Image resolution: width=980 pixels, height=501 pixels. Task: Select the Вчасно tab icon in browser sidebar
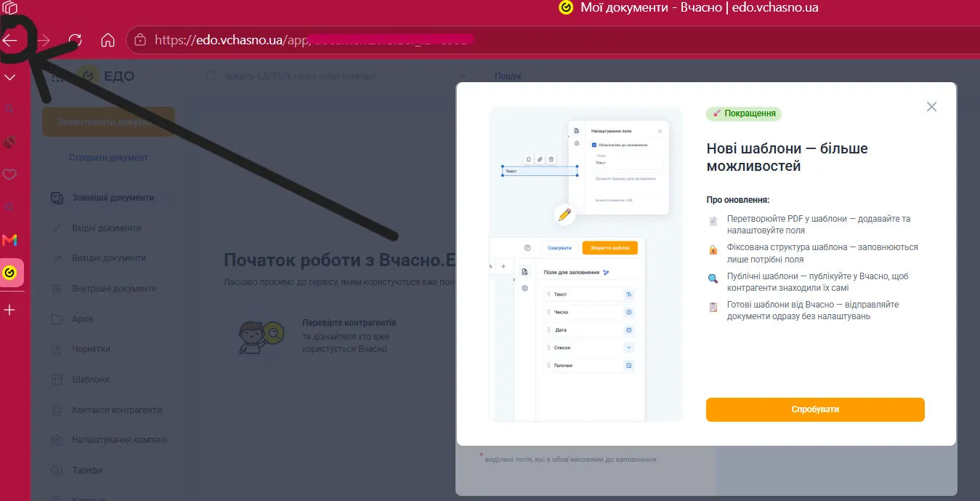point(10,273)
